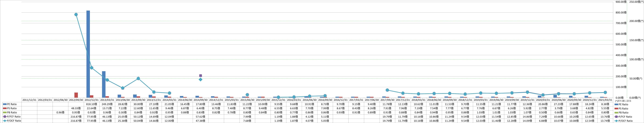Click the '249.29倍' PE cell

[x=107, y=104]
